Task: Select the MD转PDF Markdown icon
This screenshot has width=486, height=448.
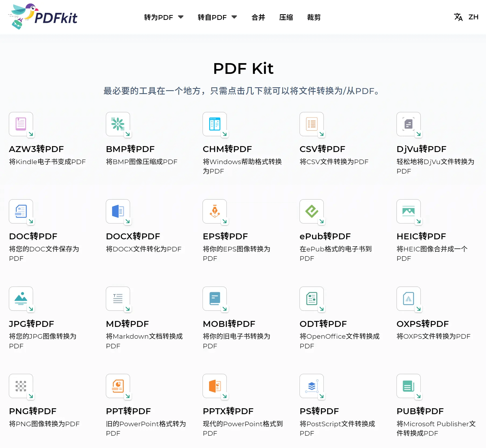Action: [118, 299]
